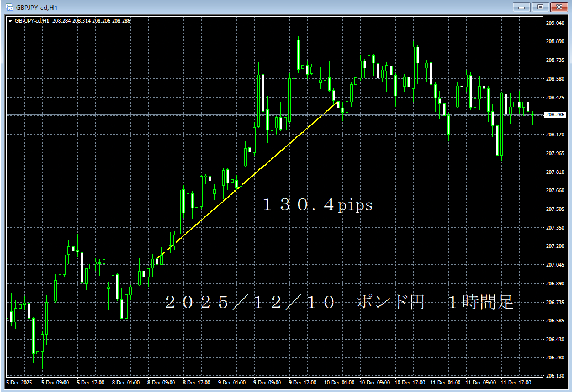
Task: Click the GBPJPY-cd,H1 chart window icon
Action: pyautogui.click(x=9, y=7)
